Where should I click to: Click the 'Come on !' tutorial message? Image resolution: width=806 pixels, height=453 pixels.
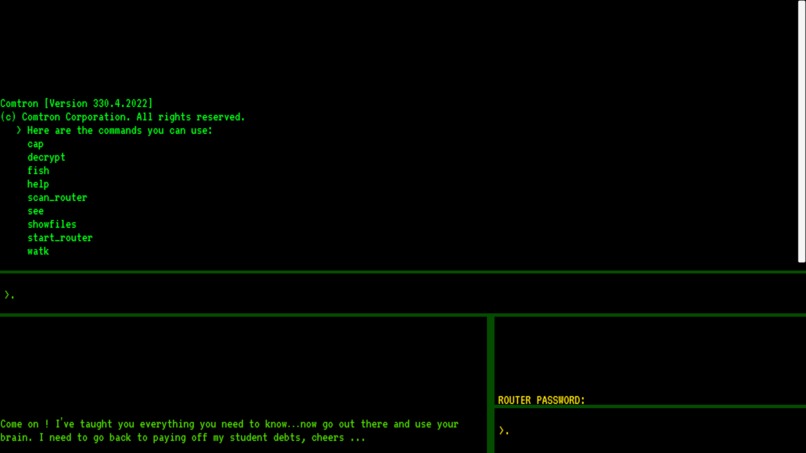[x=229, y=431]
